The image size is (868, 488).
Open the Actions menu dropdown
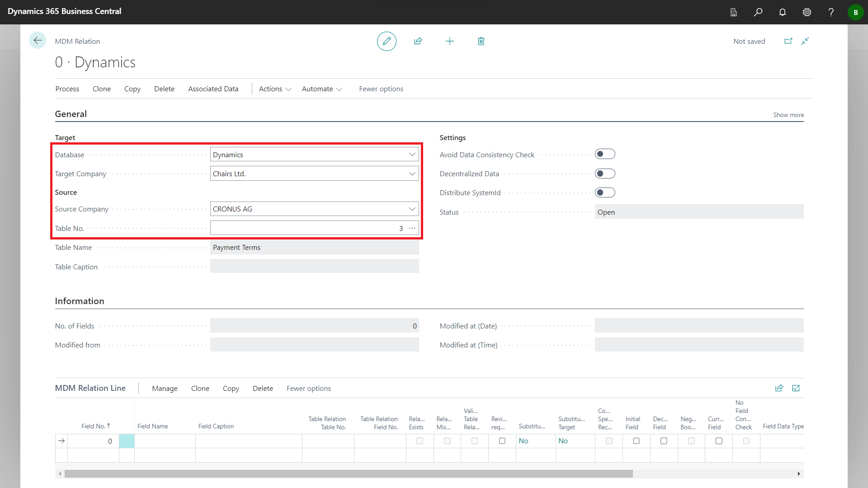(275, 89)
